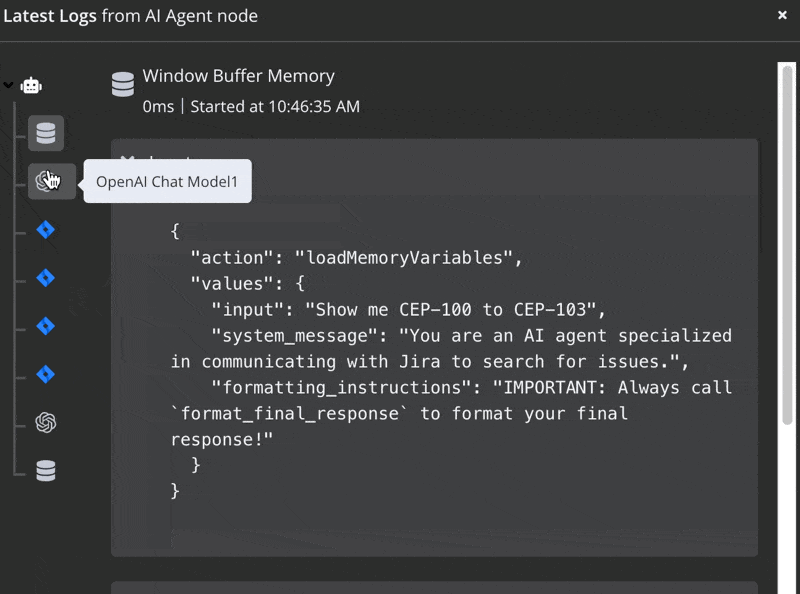The width and height of the screenshot is (800, 594).
Task: Click the 'Latest Logs from AI Agent node' title
Action: pos(131,16)
